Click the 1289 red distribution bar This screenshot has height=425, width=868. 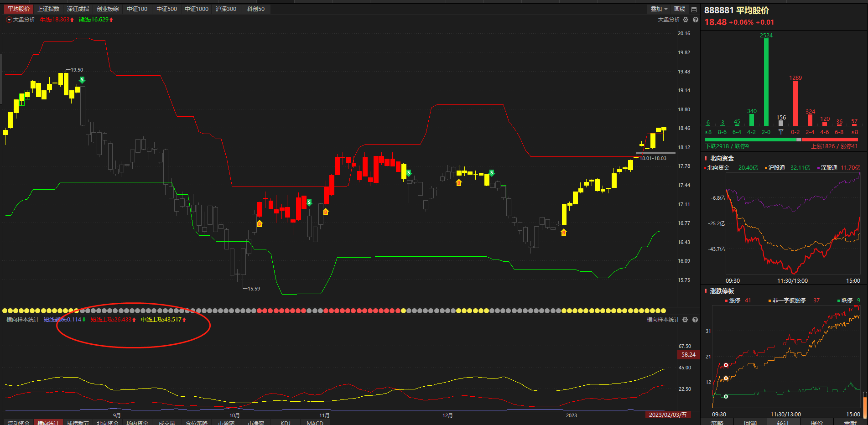[x=795, y=104]
